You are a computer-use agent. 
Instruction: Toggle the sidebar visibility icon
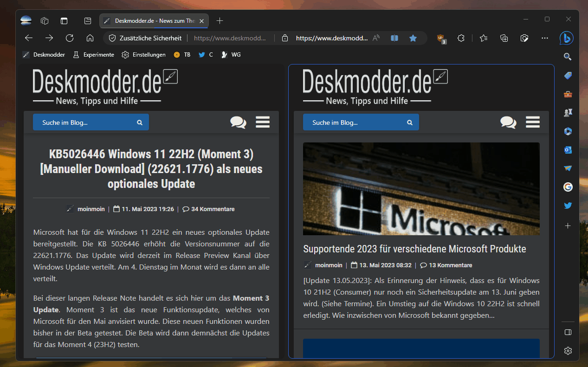tap(568, 332)
